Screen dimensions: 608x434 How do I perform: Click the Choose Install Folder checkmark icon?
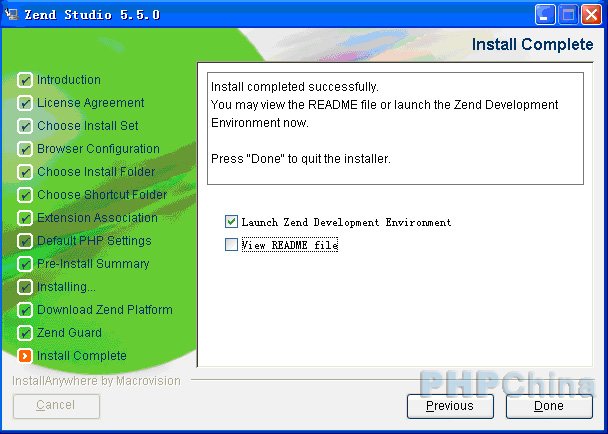pos(25,172)
